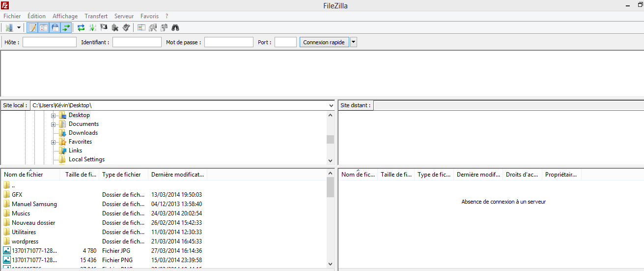Sort local files by Dernière modification

pos(178,175)
